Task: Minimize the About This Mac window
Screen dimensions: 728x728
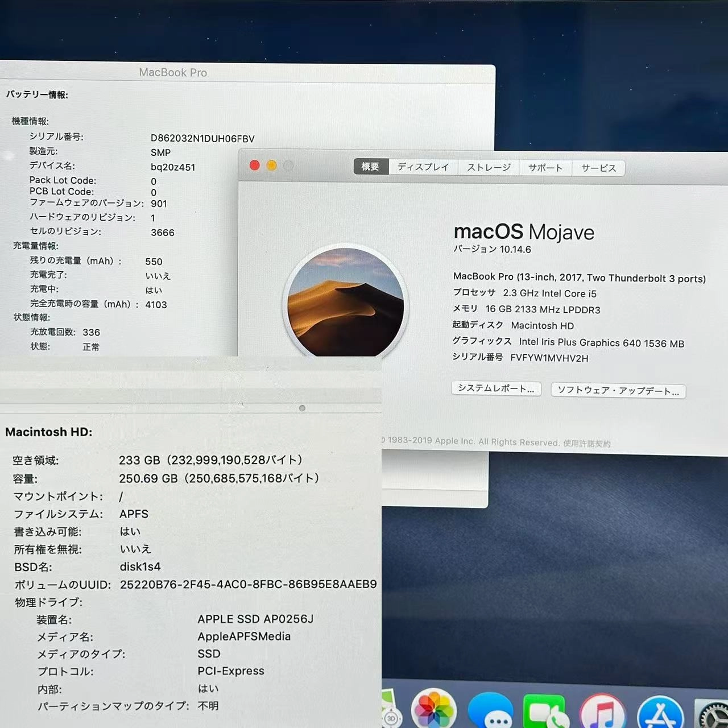Action: [x=271, y=165]
